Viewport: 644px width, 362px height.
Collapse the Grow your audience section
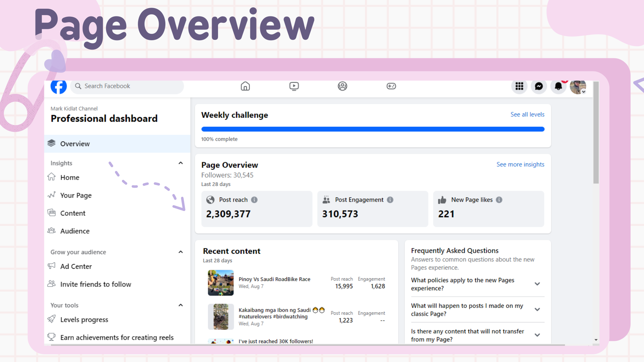(x=180, y=252)
